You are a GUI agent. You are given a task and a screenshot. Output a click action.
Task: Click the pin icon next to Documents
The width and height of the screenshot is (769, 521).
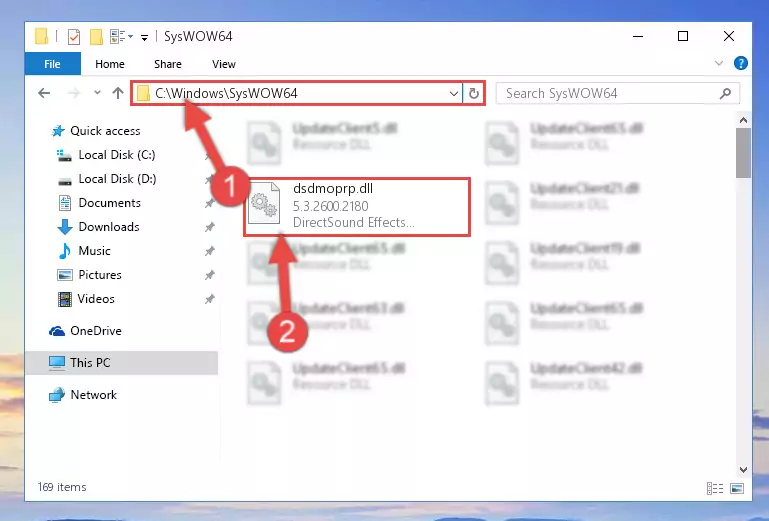tap(210, 203)
